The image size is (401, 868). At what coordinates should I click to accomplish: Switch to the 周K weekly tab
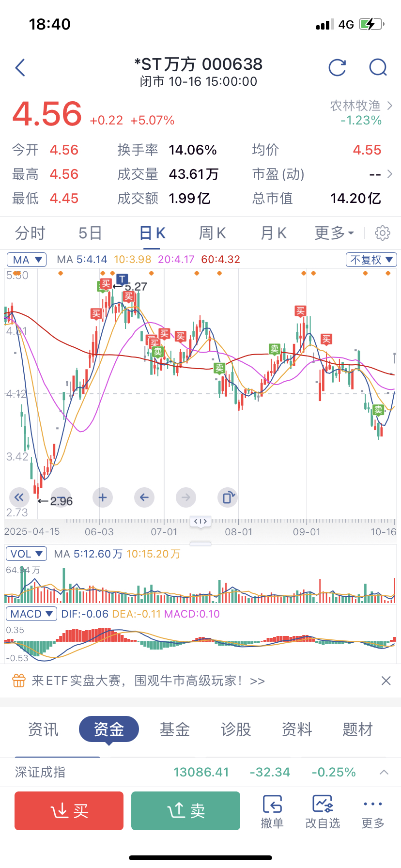[212, 233]
